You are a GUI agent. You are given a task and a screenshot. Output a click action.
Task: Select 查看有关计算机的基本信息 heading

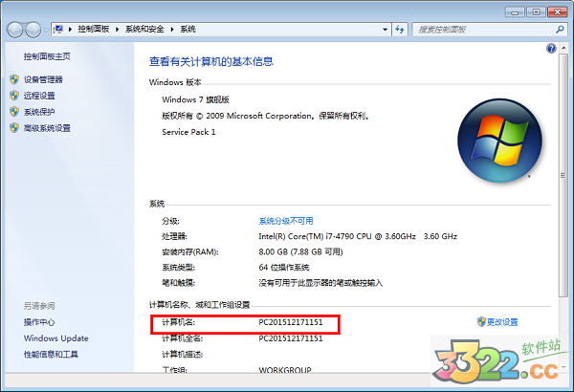pyautogui.click(x=211, y=61)
